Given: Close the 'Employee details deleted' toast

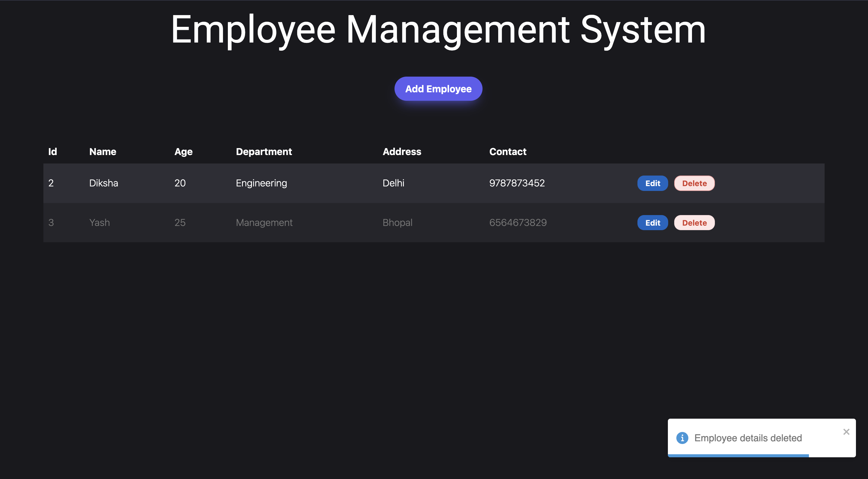Looking at the screenshot, I should (x=846, y=431).
